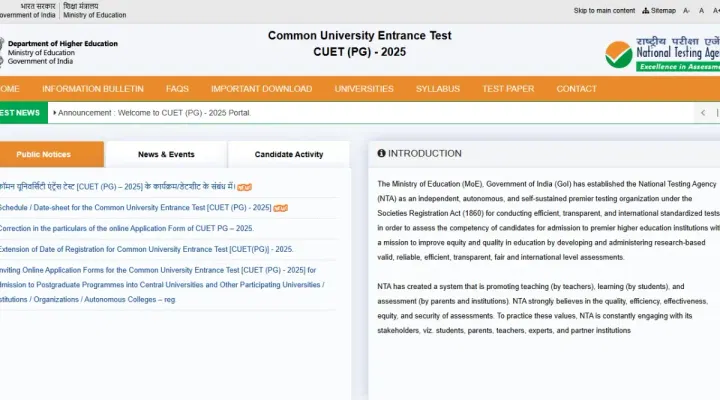720x400 pixels.
Task: Open the Important Download menu
Action: point(261,89)
